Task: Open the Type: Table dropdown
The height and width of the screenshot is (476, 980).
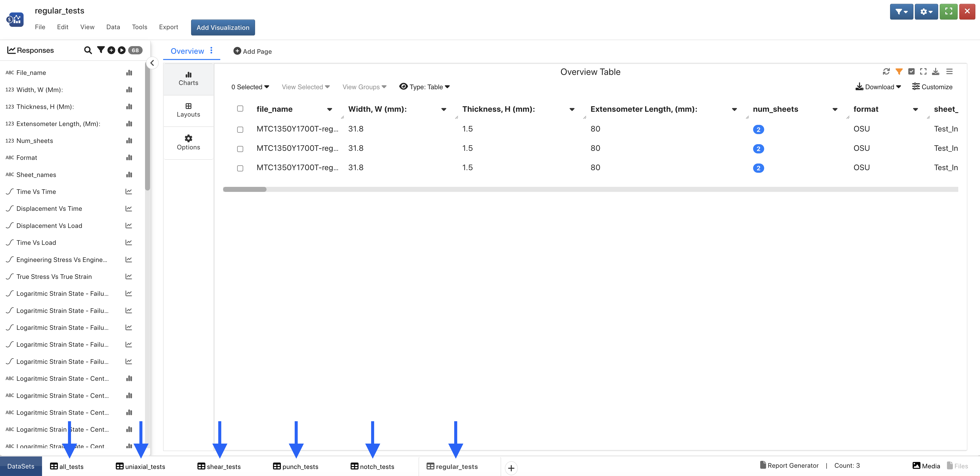Action: 425,87
